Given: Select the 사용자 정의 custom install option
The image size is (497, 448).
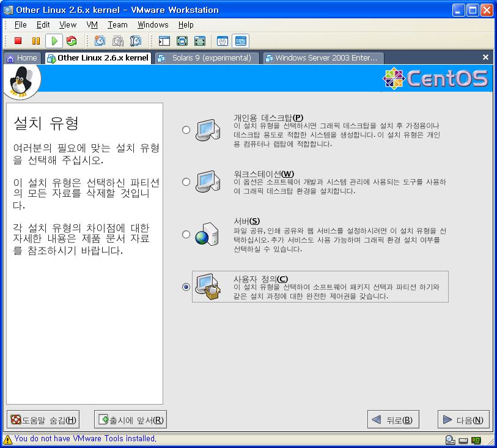Looking at the screenshot, I should [186, 287].
